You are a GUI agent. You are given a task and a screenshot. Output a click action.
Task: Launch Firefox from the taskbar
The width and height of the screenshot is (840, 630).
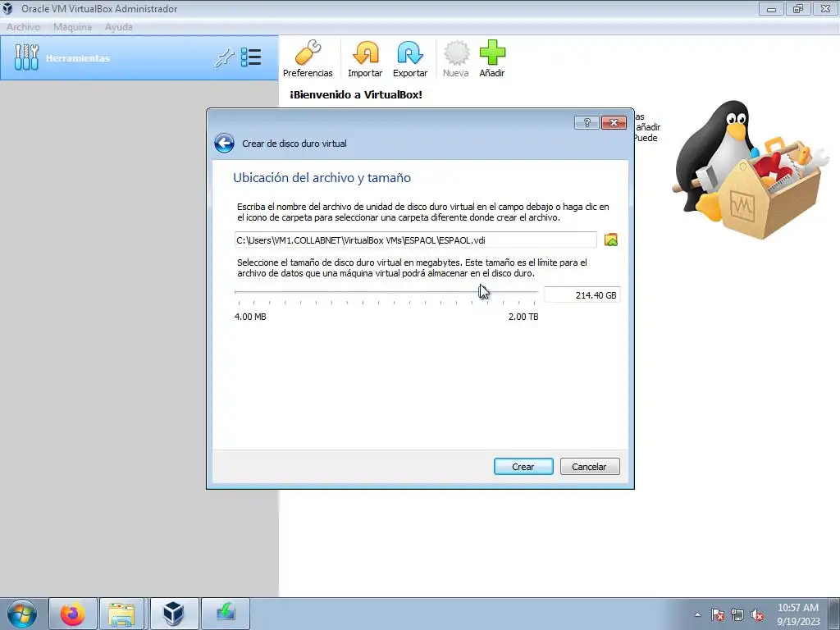73,614
